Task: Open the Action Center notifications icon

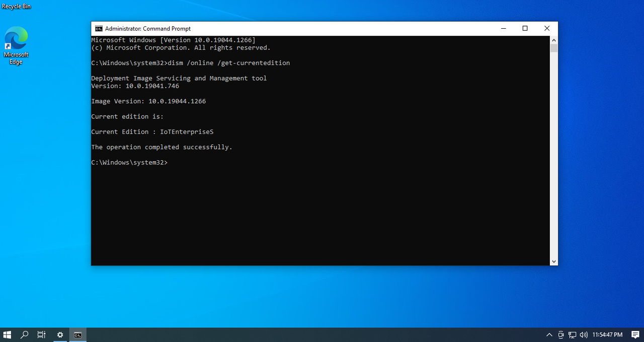Action: pyautogui.click(x=635, y=334)
